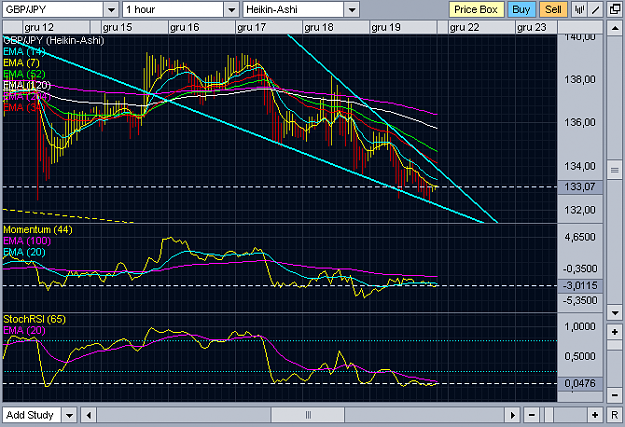Click the detach chart window icon
This screenshot has width=625, height=427.
click(x=615, y=10)
